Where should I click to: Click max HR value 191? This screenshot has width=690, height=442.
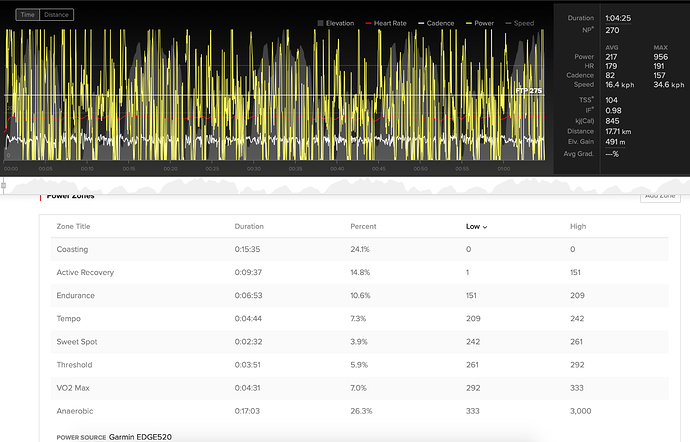[659, 66]
